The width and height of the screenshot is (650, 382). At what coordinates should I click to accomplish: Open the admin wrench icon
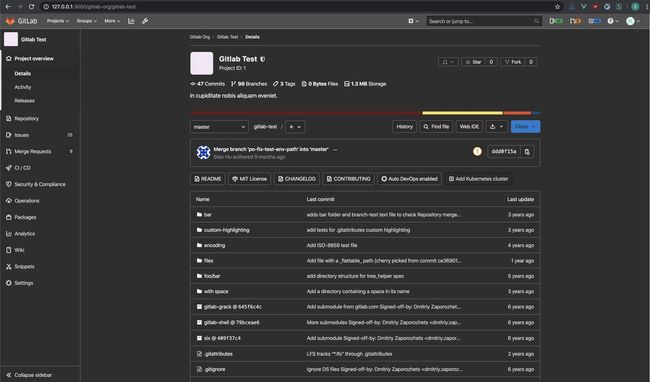click(145, 21)
